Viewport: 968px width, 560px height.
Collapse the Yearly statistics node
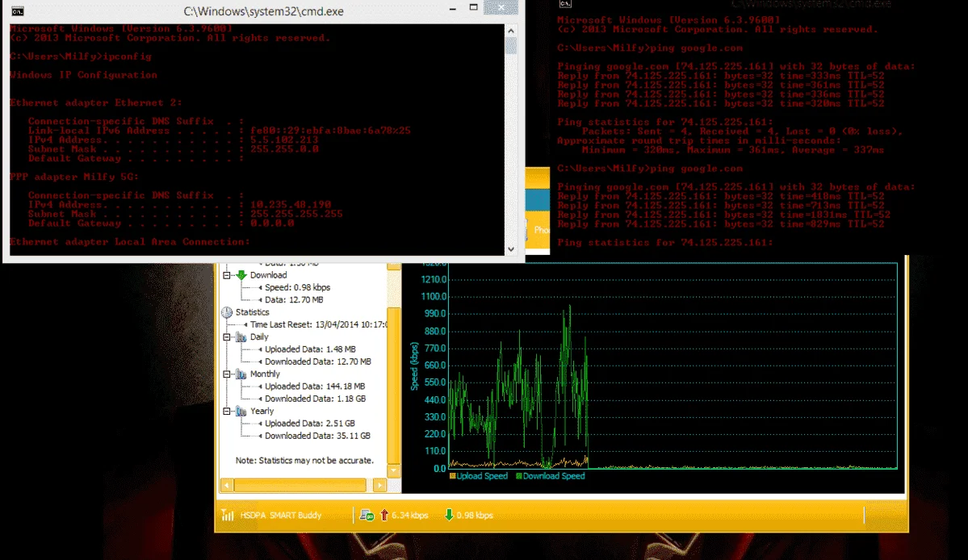pyautogui.click(x=227, y=411)
